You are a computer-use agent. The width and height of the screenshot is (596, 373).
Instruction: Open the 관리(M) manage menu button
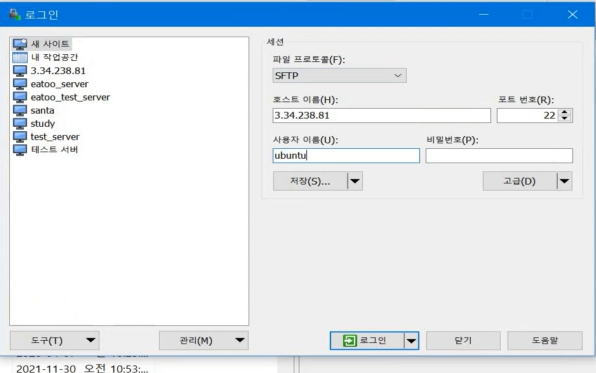(204, 340)
